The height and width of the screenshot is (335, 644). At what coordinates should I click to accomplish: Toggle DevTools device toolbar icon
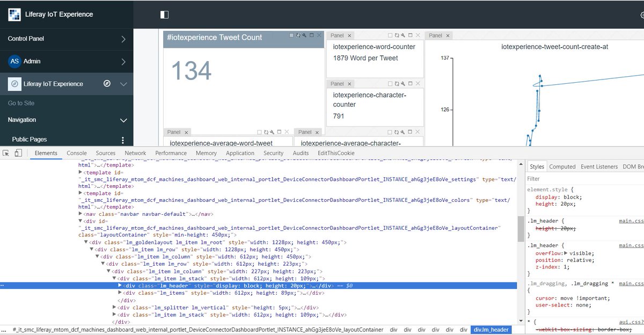point(18,153)
